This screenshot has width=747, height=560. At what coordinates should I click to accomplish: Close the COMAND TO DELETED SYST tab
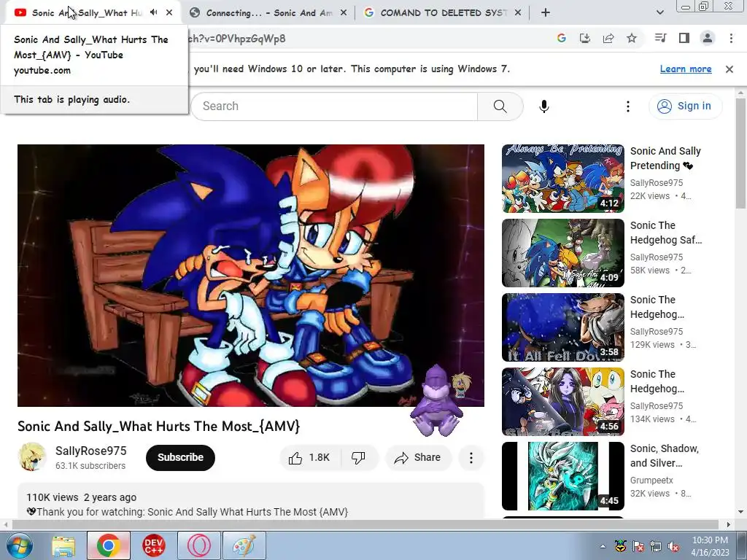pos(518,13)
